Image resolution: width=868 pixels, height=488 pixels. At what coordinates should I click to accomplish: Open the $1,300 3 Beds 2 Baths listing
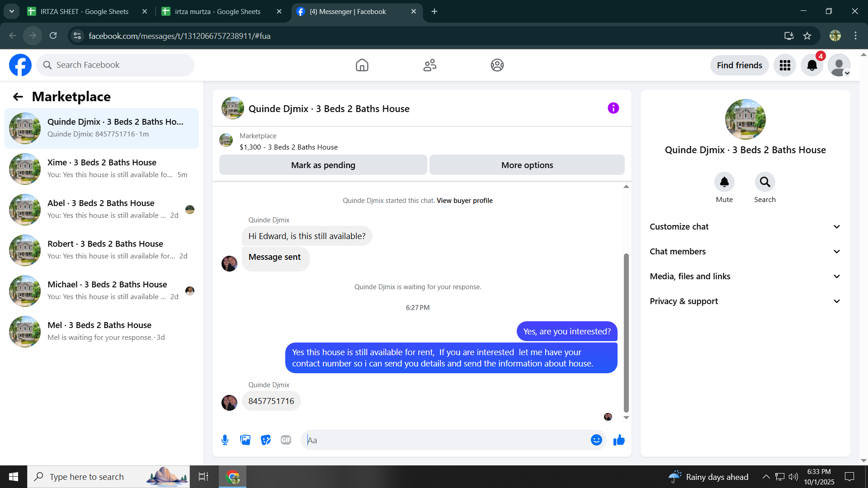(x=288, y=147)
